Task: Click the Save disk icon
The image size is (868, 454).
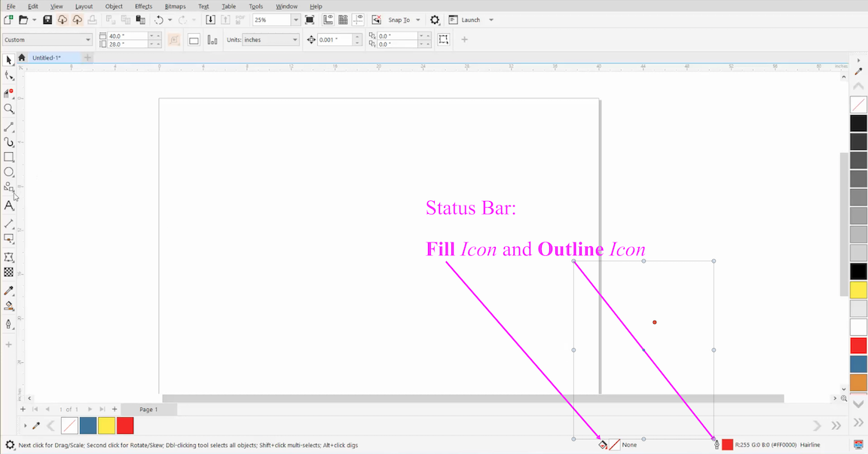Action: pos(47,20)
